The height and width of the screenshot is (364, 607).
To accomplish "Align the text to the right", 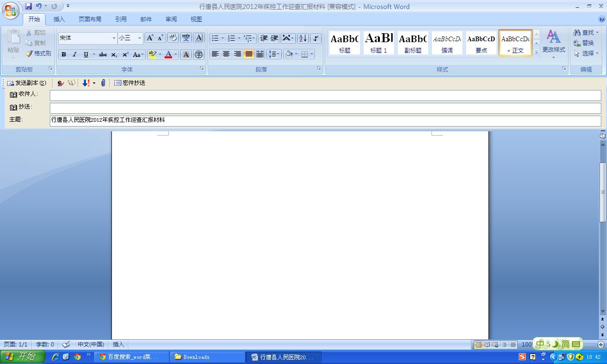I will [x=238, y=54].
